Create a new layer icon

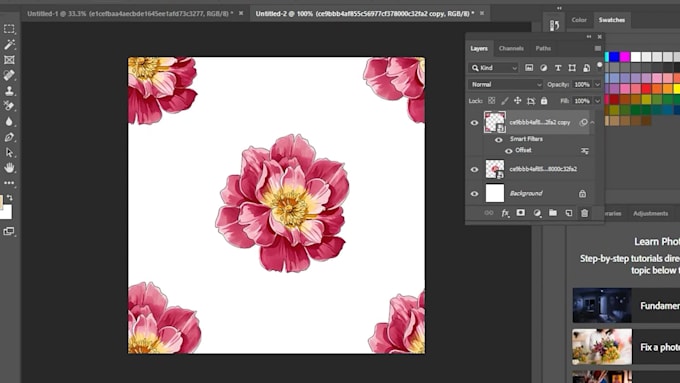pos(569,213)
